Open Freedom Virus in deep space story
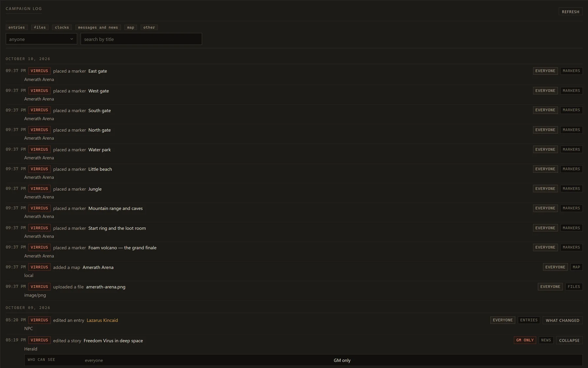 (113, 341)
